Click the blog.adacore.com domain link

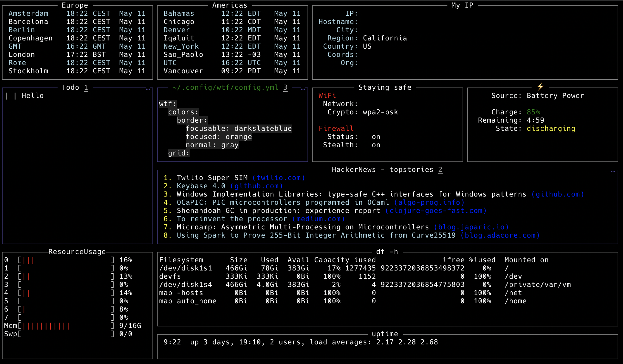pyautogui.click(x=500, y=235)
